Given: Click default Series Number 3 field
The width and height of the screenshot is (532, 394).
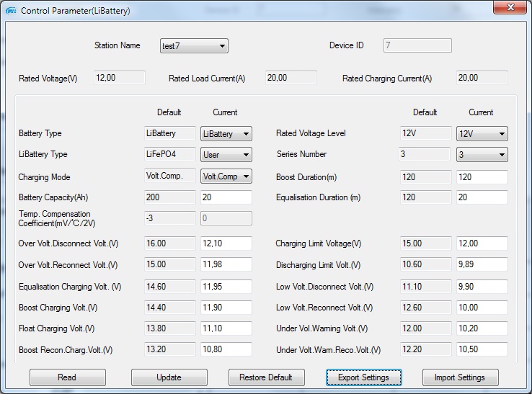Looking at the screenshot, I should tap(425, 154).
